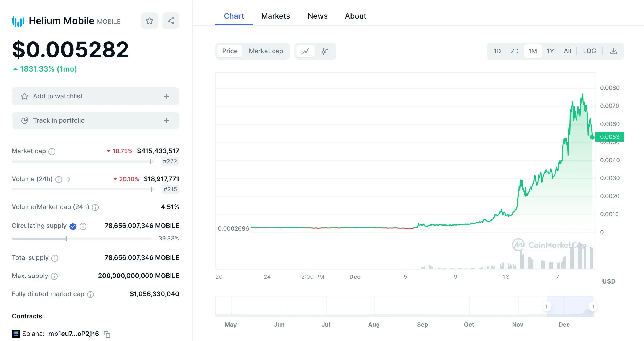
Task: Select the 7D time range
Action: pos(514,51)
